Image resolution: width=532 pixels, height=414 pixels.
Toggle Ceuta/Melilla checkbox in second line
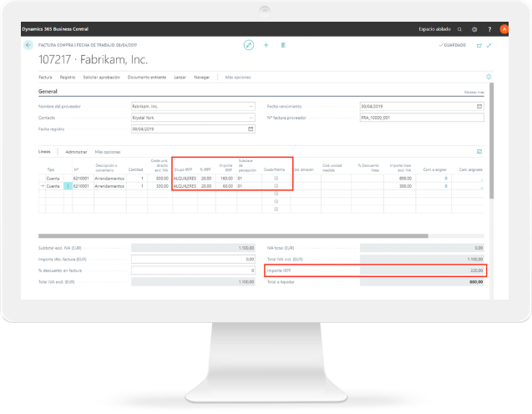276,186
